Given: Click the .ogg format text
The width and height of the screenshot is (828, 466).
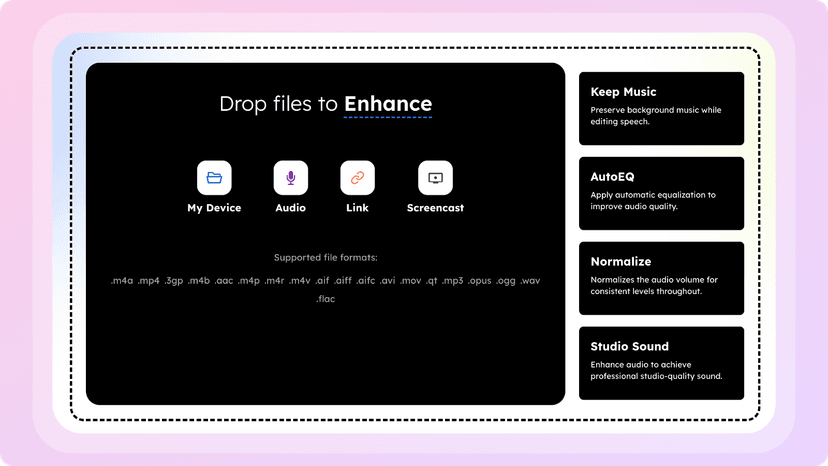Looking at the screenshot, I should (505, 281).
